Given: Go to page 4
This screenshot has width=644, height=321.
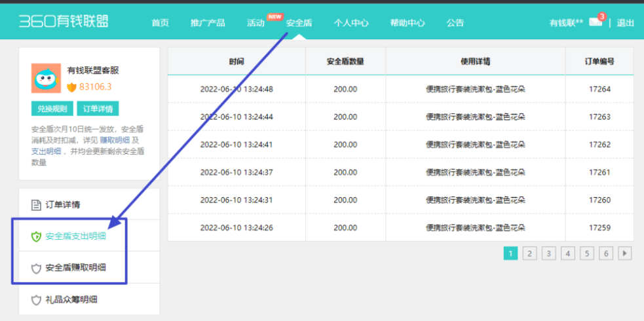Looking at the screenshot, I should 567,254.
